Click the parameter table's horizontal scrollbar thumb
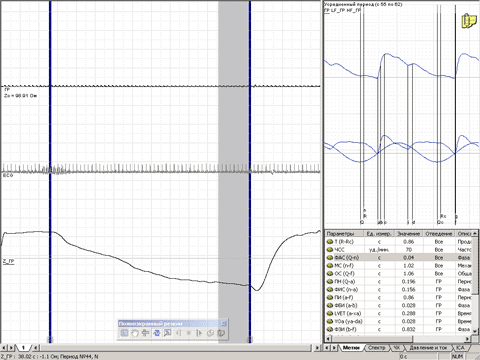 [372, 339]
